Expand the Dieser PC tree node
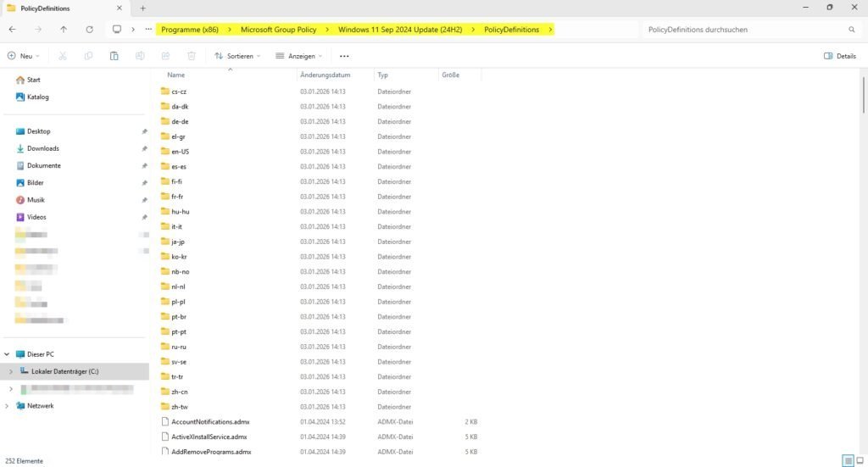 click(8, 354)
